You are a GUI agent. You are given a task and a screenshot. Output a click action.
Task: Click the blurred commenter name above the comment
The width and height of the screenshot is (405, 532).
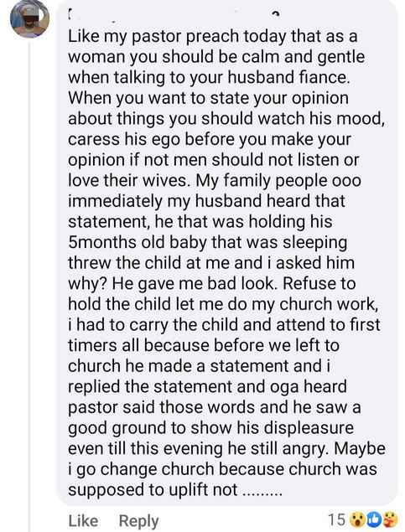pos(173,14)
